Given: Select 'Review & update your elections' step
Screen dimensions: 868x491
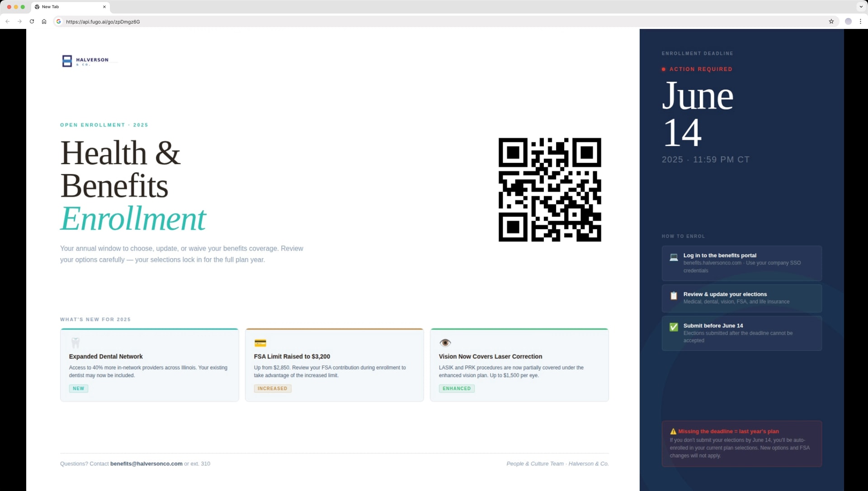Looking at the screenshot, I should (x=742, y=298).
